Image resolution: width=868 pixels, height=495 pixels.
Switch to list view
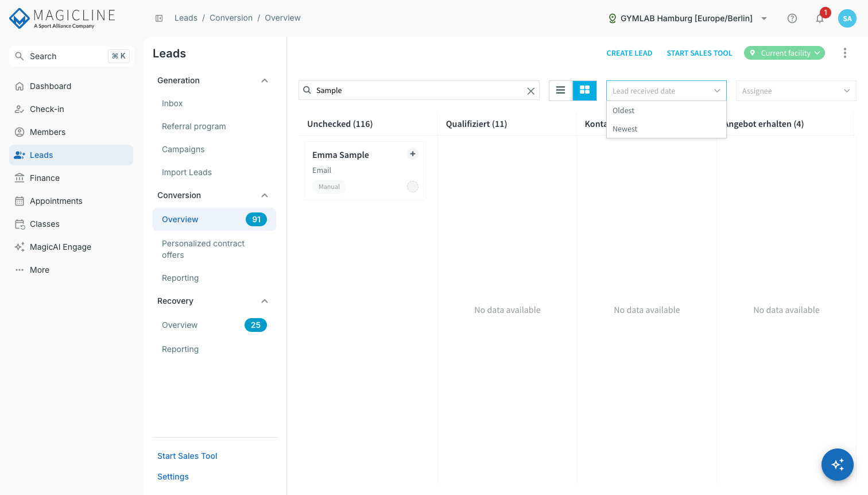pyautogui.click(x=561, y=90)
